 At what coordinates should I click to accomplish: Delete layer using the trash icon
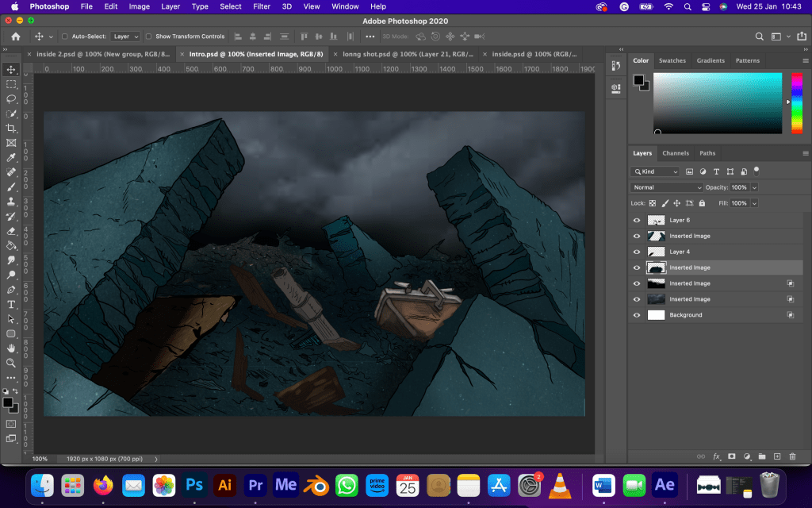point(792,456)
